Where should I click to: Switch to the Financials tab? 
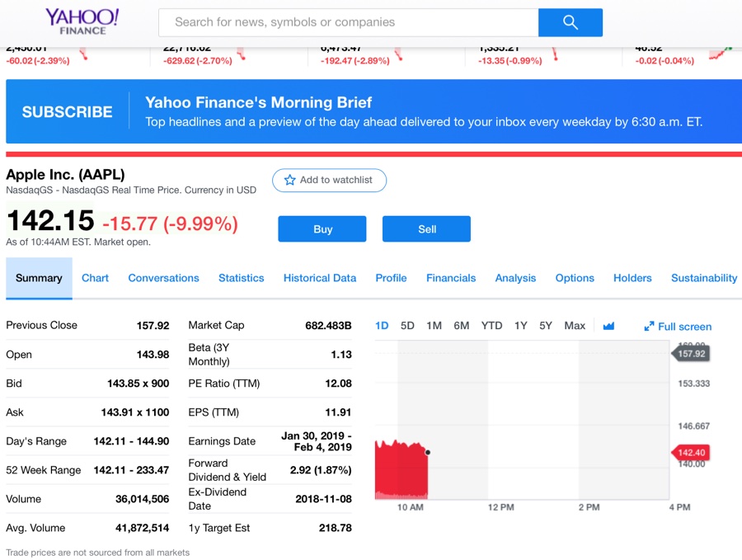tap(451, 278)
